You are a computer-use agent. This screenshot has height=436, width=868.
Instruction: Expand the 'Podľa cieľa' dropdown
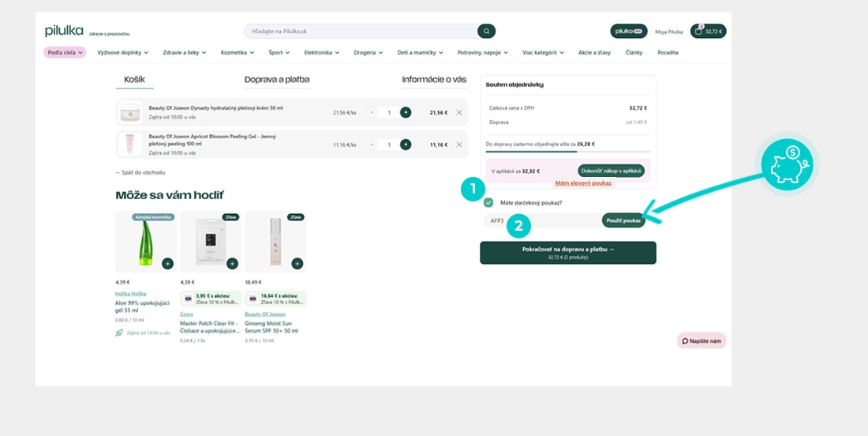65,53
